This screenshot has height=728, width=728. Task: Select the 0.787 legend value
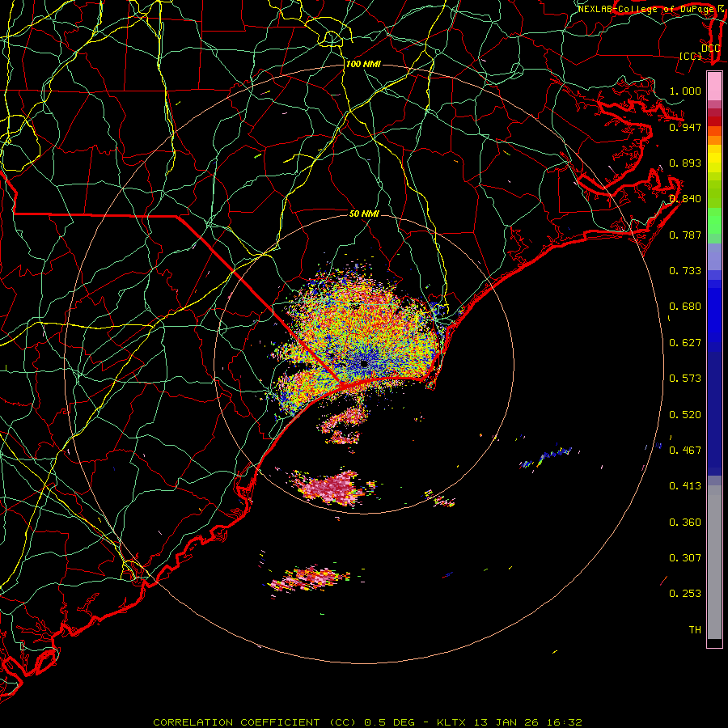685,235
